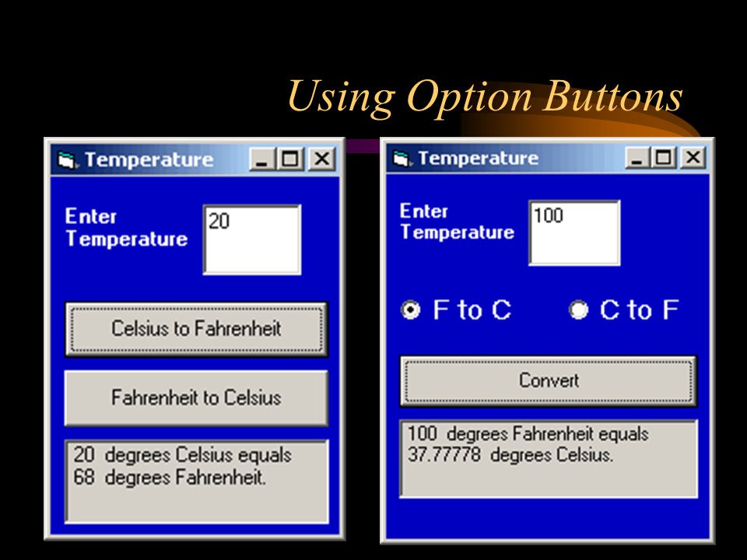This screenshot has width=747, height=560.
Task: Maximize the right Temperature window
Action: point(664,157)
